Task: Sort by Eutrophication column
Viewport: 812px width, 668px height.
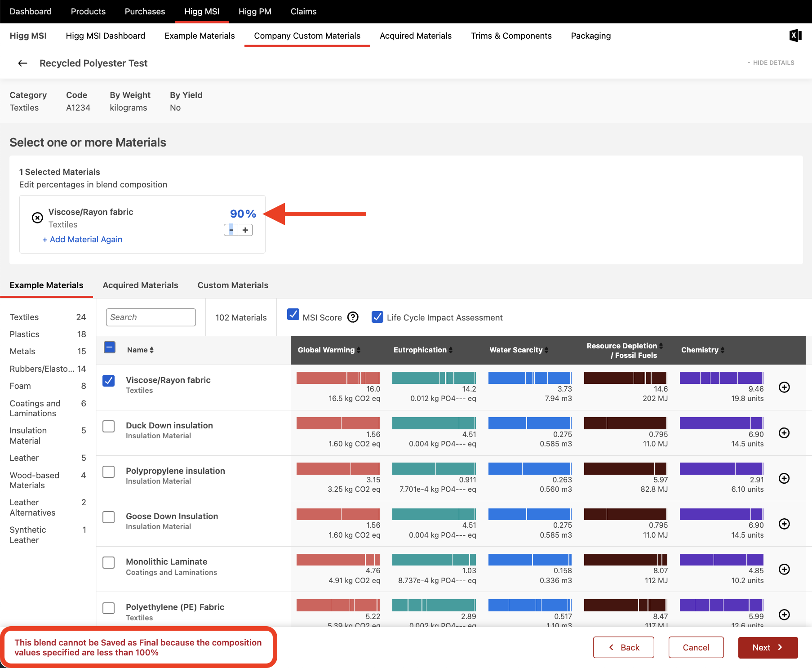Action: pyautogui.click(x=423, y=350)
